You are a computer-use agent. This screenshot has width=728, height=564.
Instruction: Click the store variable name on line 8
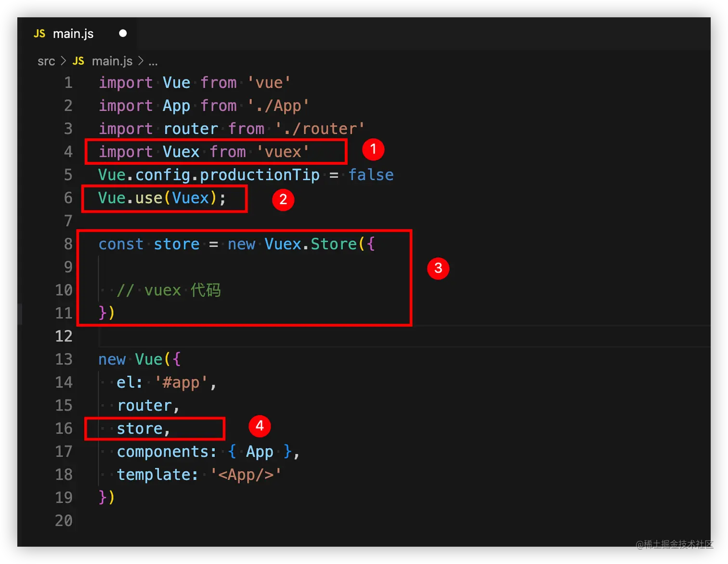pos(176,244)
